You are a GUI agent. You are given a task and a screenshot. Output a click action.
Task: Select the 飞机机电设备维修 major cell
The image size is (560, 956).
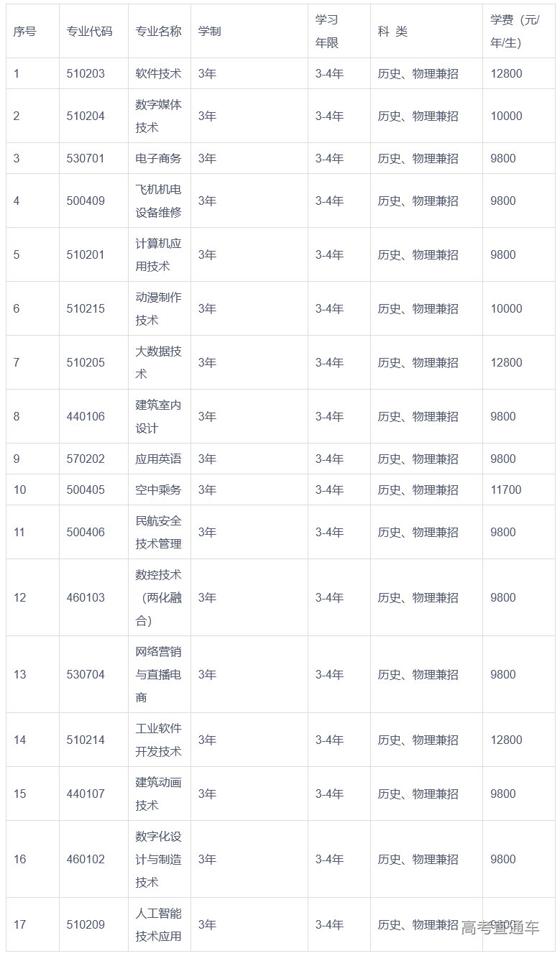[158, 201]
